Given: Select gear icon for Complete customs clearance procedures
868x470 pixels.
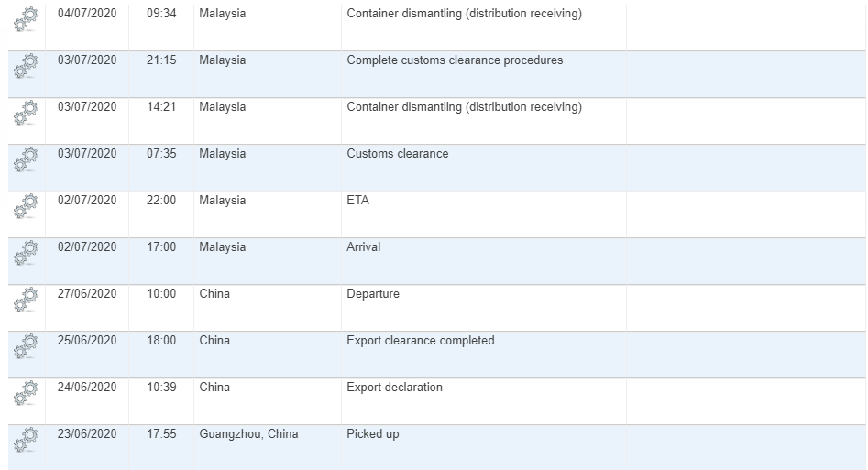Looking at the screenshot, I should point(26,66).
